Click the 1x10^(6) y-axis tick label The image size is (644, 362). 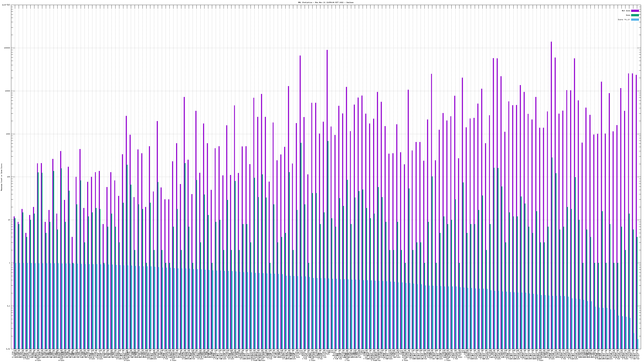point(6,5)
